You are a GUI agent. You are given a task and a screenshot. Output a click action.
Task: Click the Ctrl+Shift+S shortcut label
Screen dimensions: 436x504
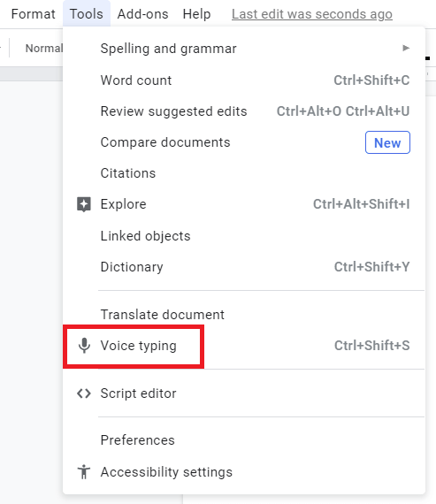(372, 346)
